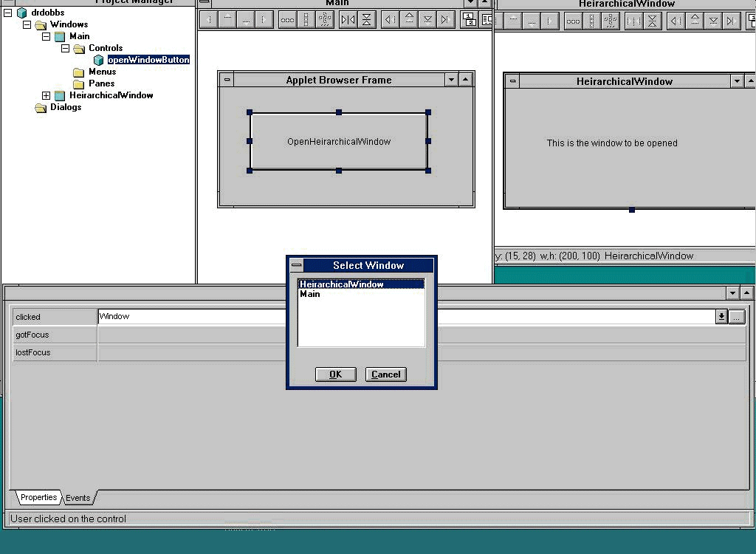Click the tab order icon in Main toolbar

(x=470, y=20)
